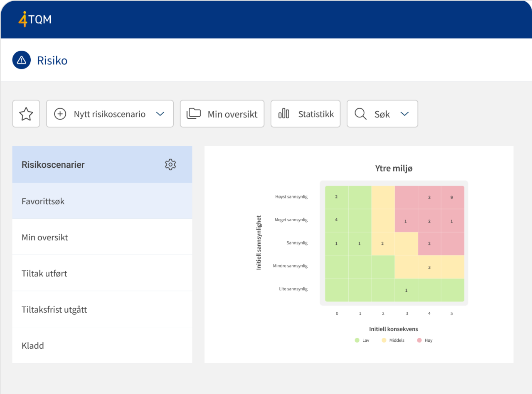Click the Risiko warning triangle icon
Image resolution: width=532 pixels, height=394 pixels.
click(x=21, y=60)
